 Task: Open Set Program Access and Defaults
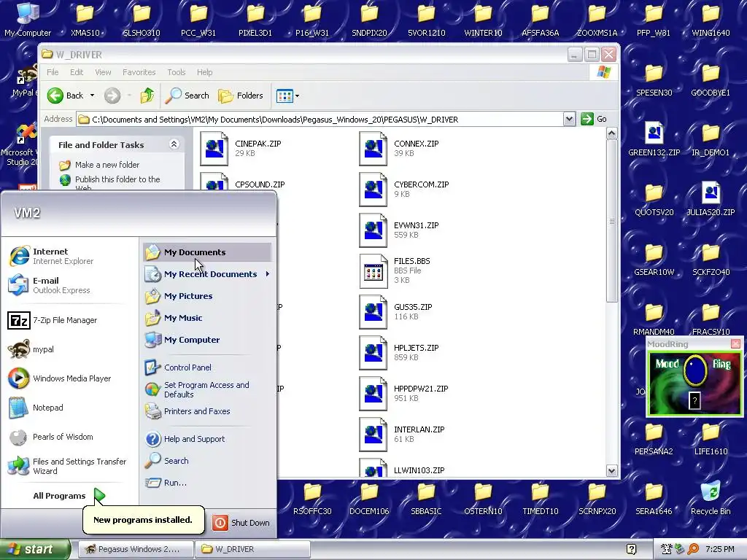(197, 389)
